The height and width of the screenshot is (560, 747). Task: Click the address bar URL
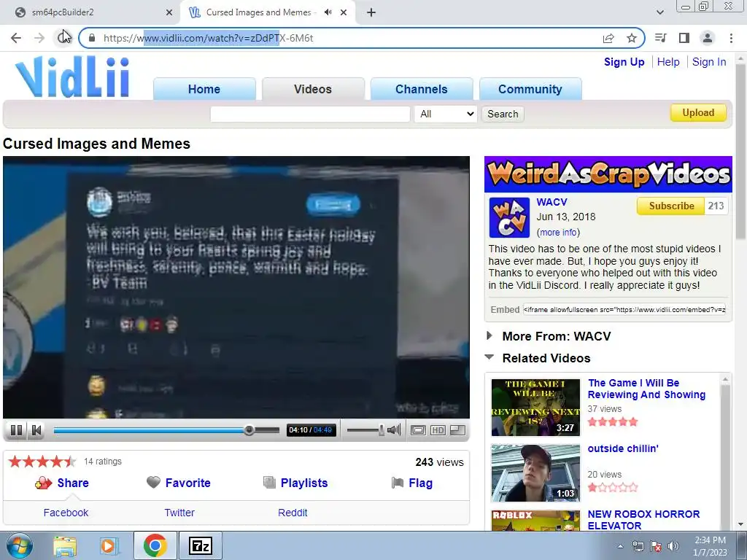(208, 38)
